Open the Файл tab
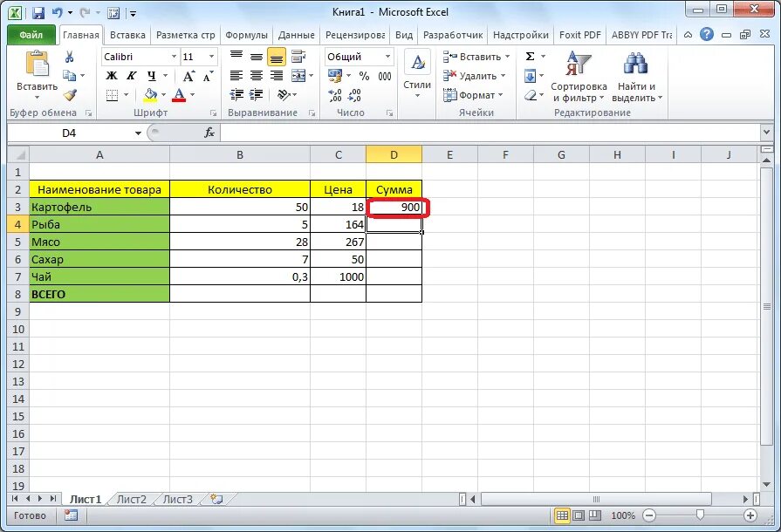Viewport: 781px width, 532px height. tap(31, 35)
